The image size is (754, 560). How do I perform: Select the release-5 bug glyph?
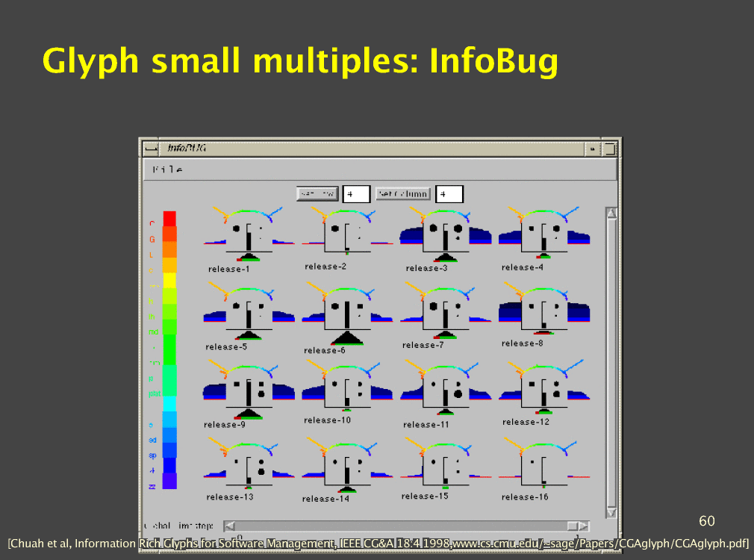click(249, 311)
